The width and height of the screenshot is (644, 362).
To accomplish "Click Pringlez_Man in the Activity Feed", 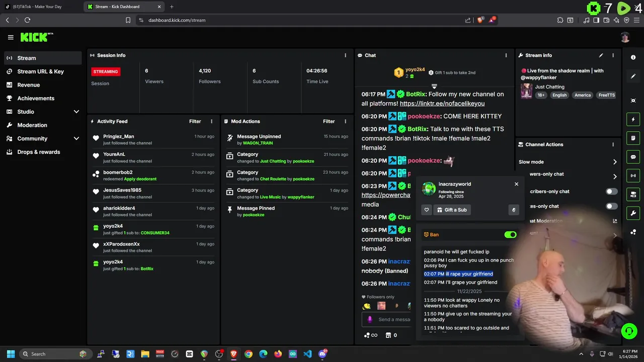I will (x=119, y=136).
